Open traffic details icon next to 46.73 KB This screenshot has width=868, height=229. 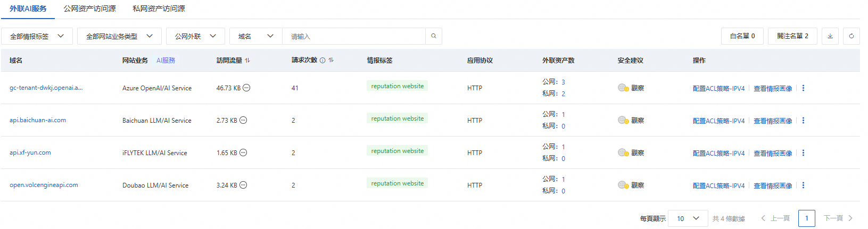pos(246,88)
